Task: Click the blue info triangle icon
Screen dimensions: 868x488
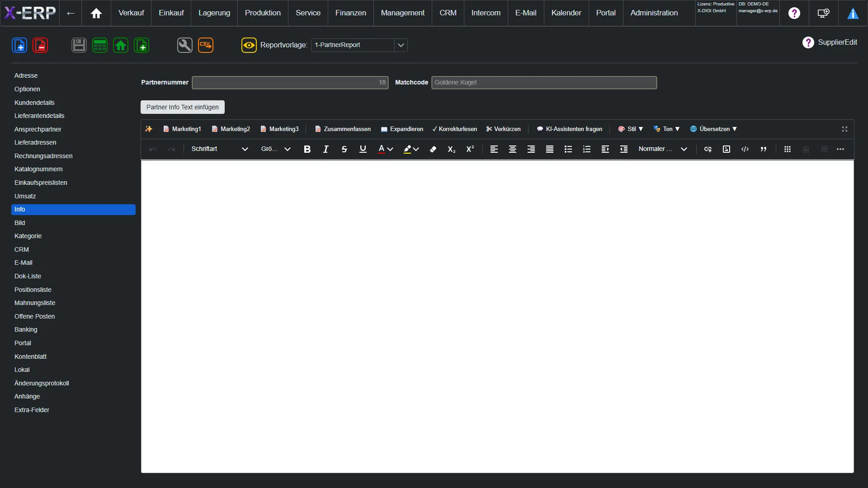Action: coord(853,13)
